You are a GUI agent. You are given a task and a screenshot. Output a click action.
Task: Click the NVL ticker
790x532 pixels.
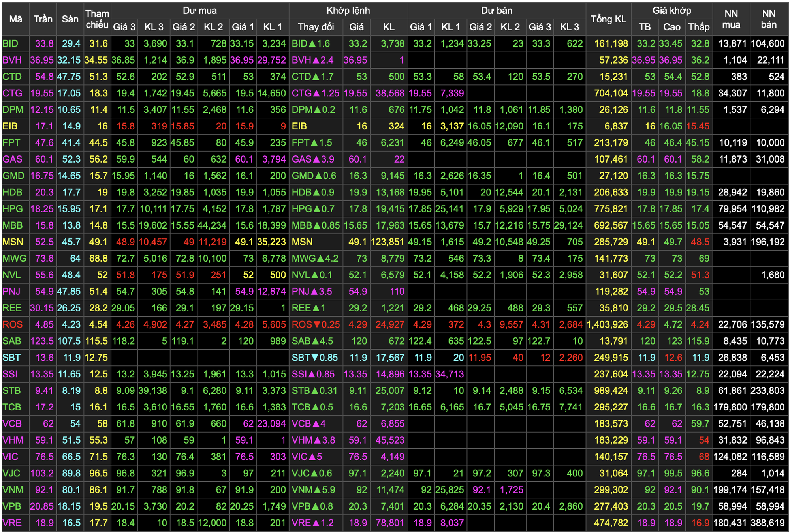coord(11,275)
